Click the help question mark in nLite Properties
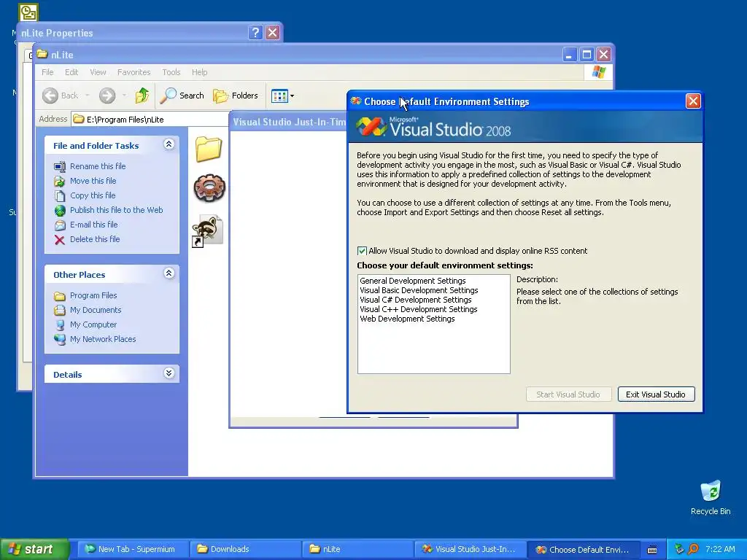Screen dimensions: 747x560 point(255,32)
